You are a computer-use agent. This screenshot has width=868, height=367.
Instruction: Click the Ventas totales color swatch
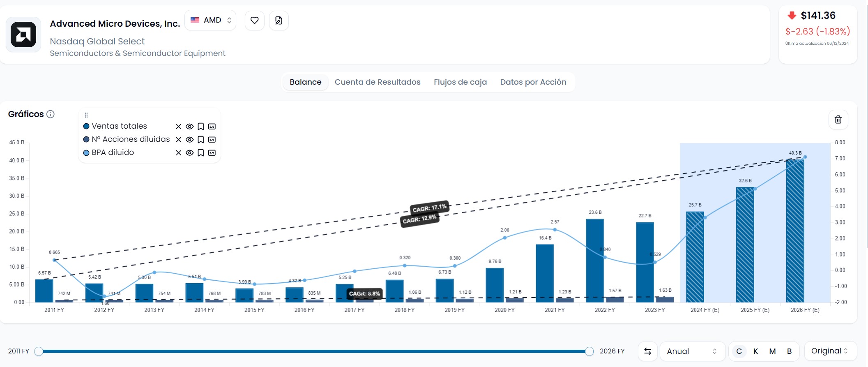click(x=86, y=127)
